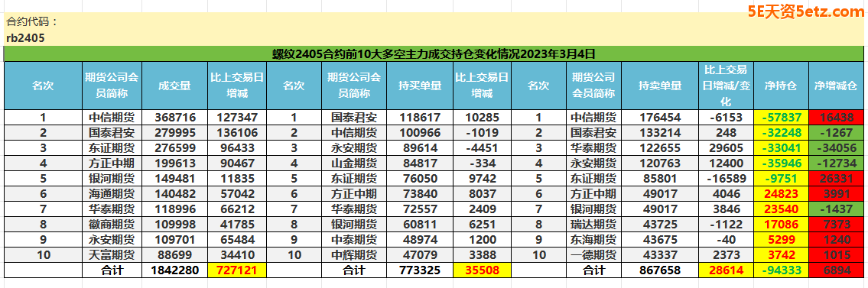
Task: Select the 比上交易日增减/变化 header cell
Action: pyautogui.click(x=726, y=86)
